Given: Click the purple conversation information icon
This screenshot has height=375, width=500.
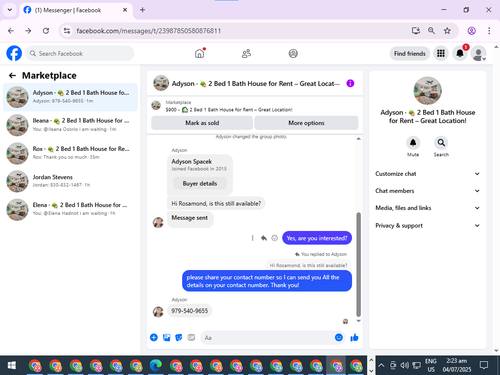Looking at the screenshot, I should click(350, 83).
